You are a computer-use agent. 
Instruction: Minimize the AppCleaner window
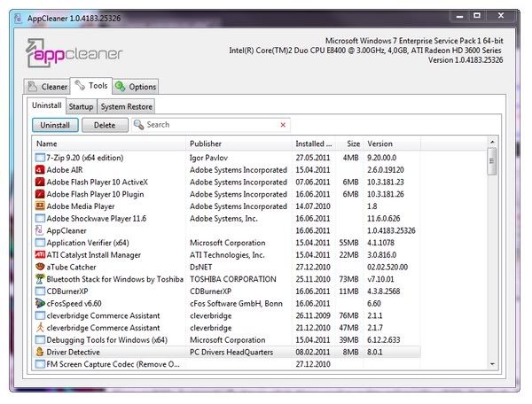coord(459,16)
